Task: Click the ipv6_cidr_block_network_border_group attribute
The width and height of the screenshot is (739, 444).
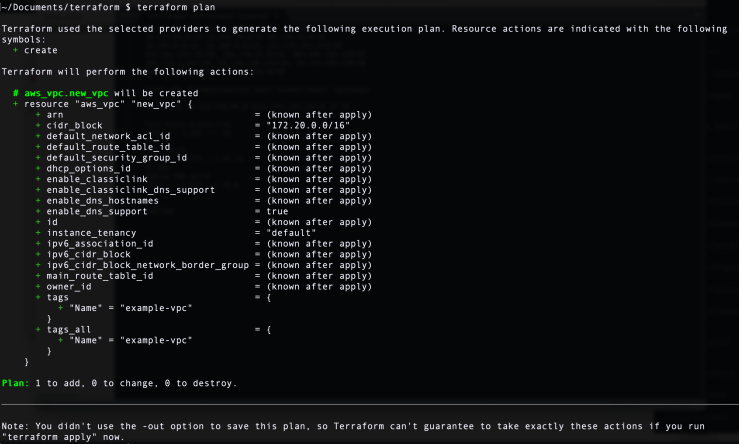Action: click(x=148, y=265)
